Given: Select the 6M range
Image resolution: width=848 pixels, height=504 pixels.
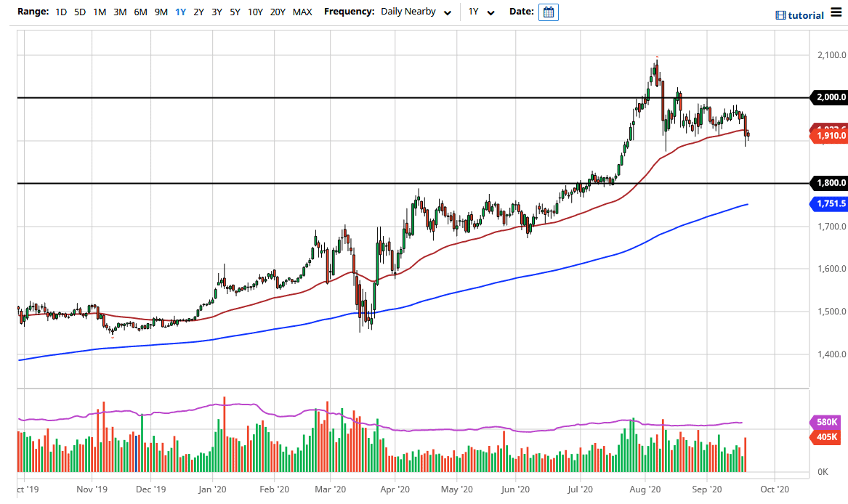Looking at the screenshot, I should pos(141,12).
